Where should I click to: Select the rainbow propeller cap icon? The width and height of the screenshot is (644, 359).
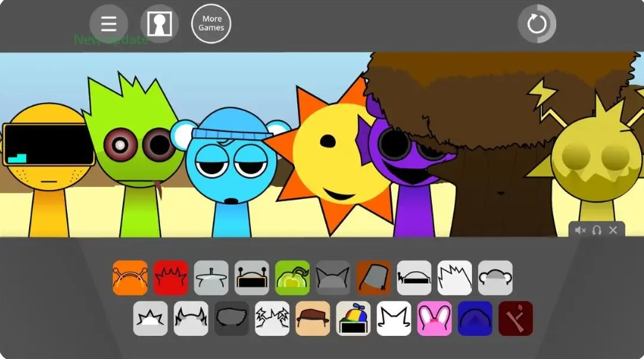353,319
